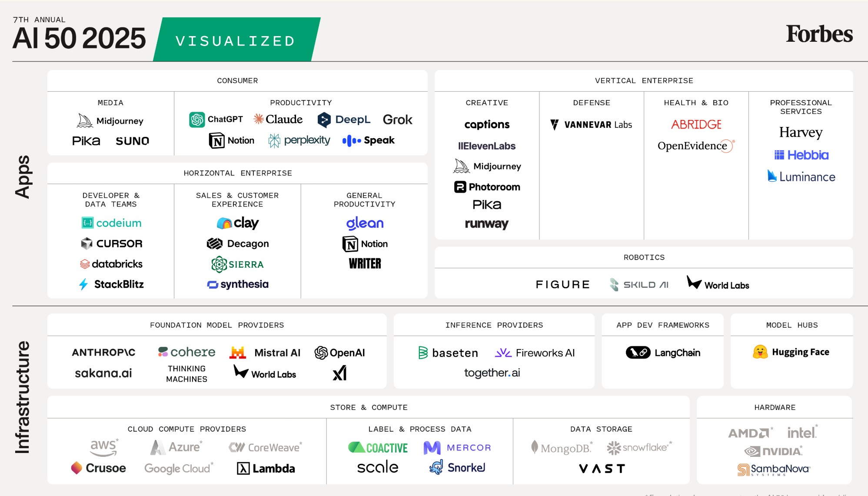Click the Mistral AI pixel icon

click(x=238, y=353)
